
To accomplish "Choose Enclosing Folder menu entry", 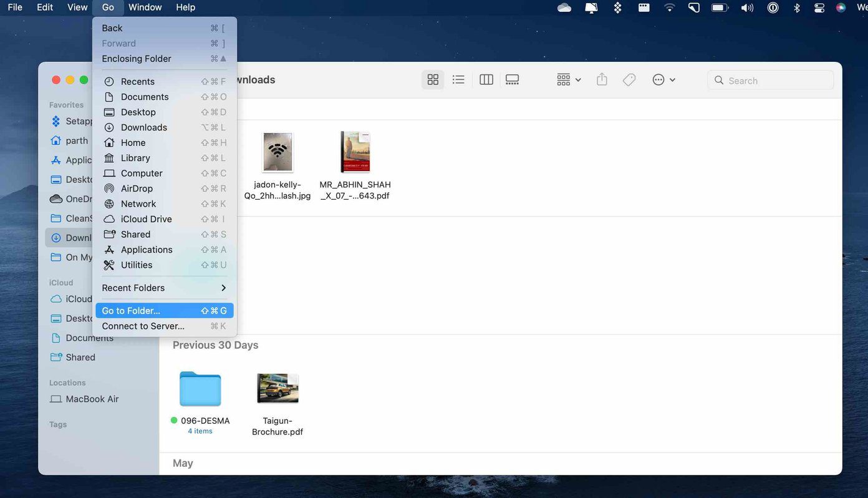I will point(165,59).
